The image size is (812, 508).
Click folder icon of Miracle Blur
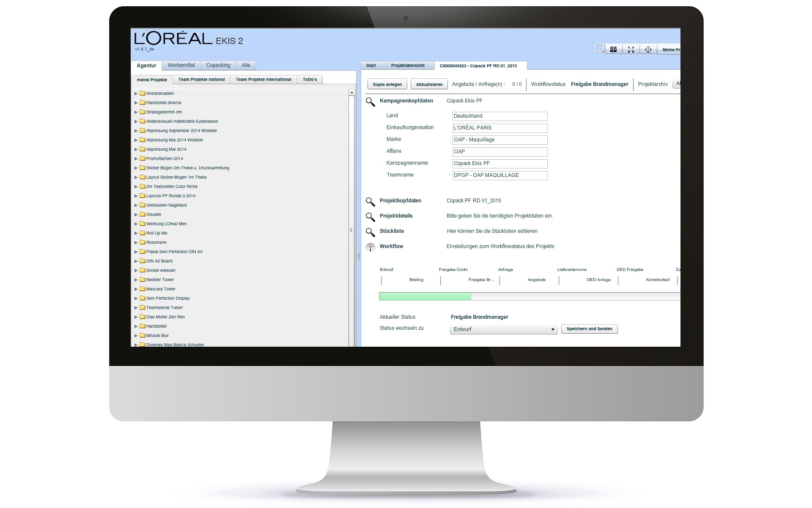(143, 335)
